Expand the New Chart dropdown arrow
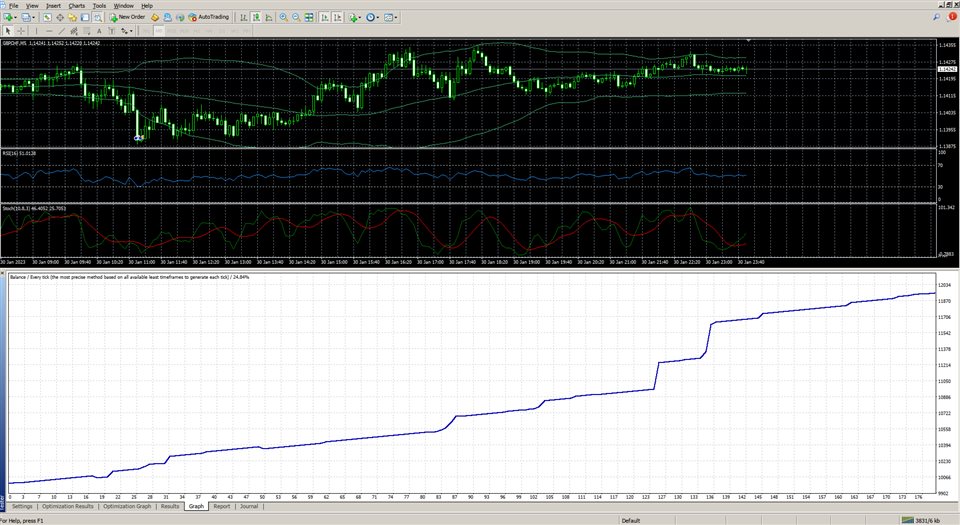 click(16, 17)
